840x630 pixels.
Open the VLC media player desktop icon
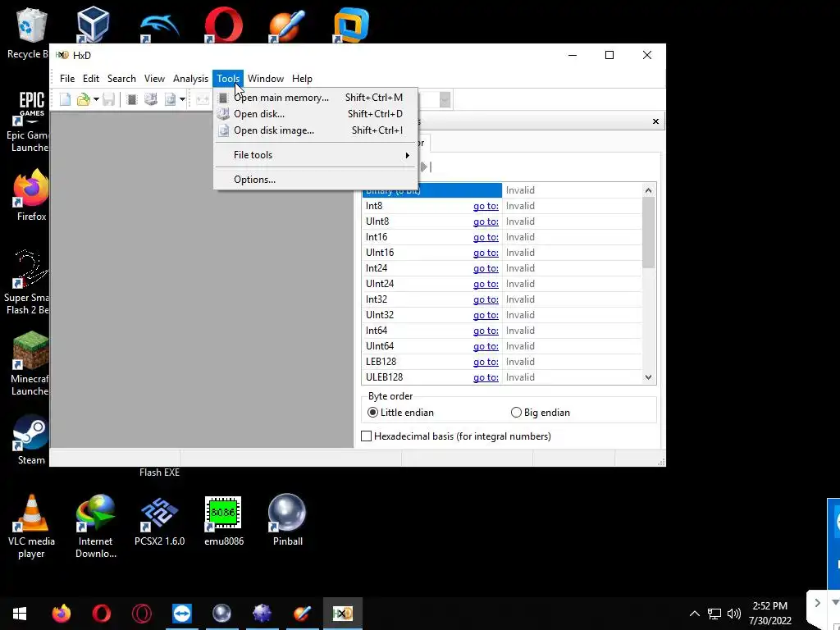tap(31, 527)
